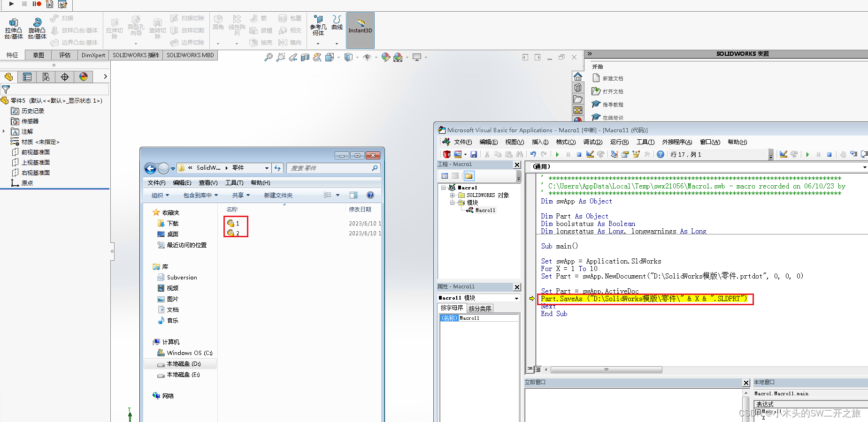Expand the 注解 node in the feature tree
This screenshot has height=422, width=868.
pyautogui.click(x=4, y=131)
